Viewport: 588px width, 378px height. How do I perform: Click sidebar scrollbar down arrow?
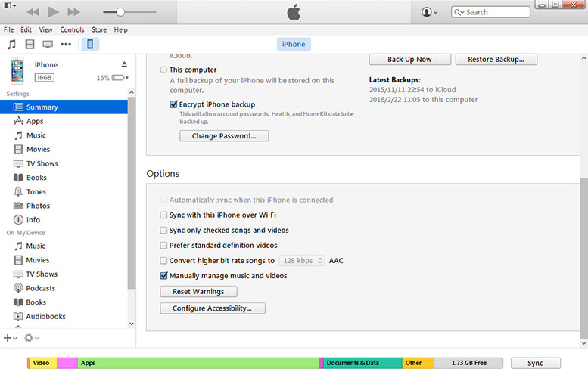132,324
